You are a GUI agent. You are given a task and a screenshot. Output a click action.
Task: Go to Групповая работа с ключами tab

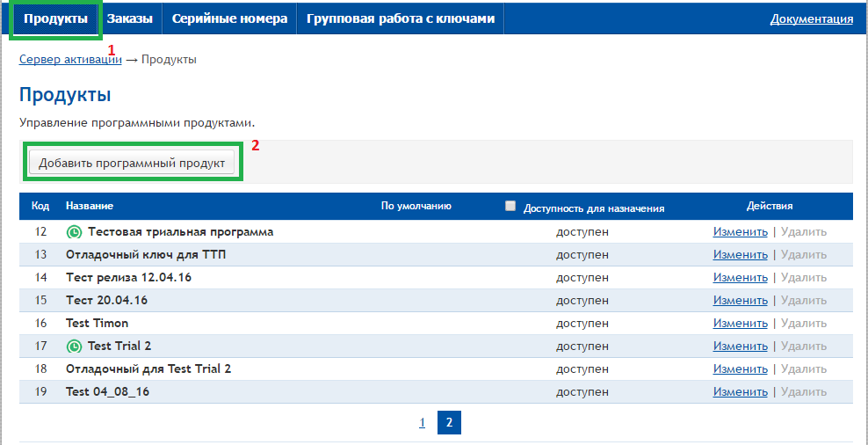401,18
